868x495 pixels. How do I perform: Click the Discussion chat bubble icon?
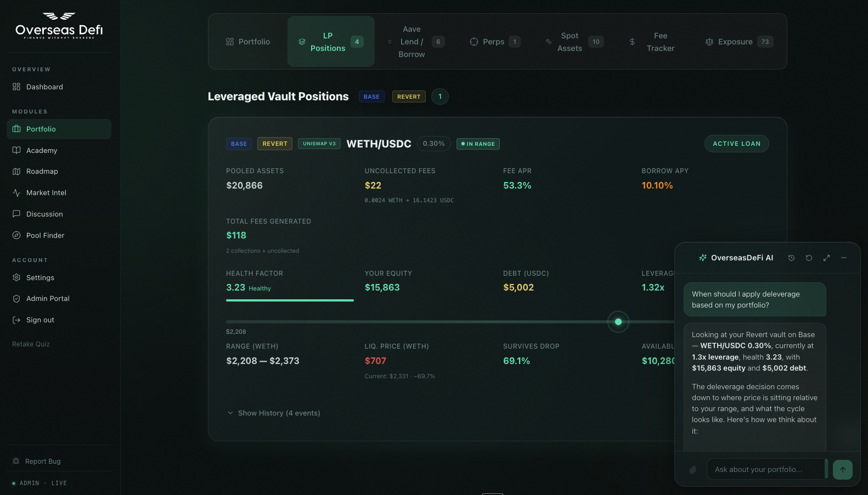(x=16, y=214)
